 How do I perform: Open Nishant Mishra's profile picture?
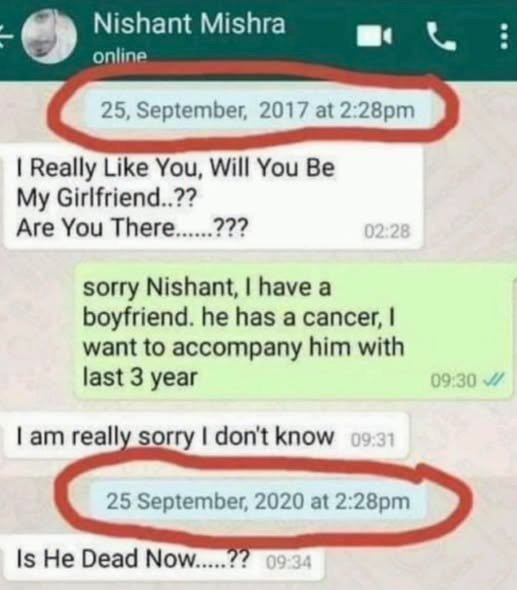point(49,35)
